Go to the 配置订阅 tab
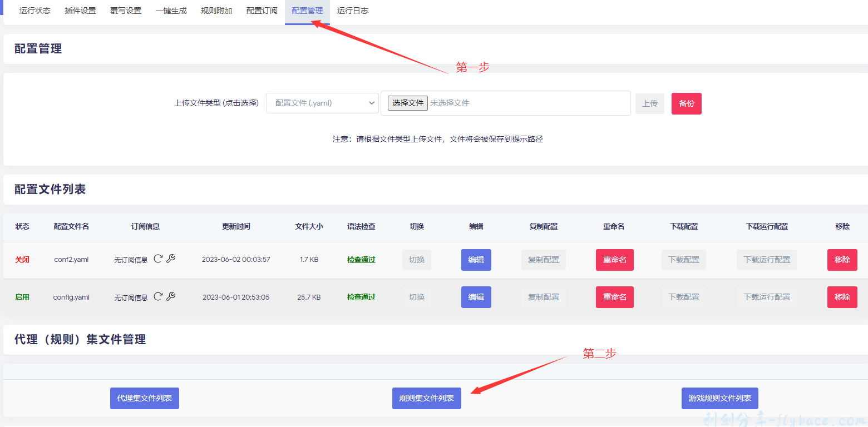The height and width of the screenshot is (427, 868). (262, 11)
